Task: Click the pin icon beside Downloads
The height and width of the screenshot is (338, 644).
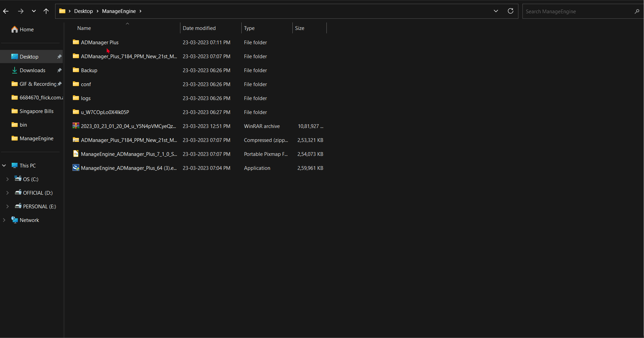Action: (59, 70)
